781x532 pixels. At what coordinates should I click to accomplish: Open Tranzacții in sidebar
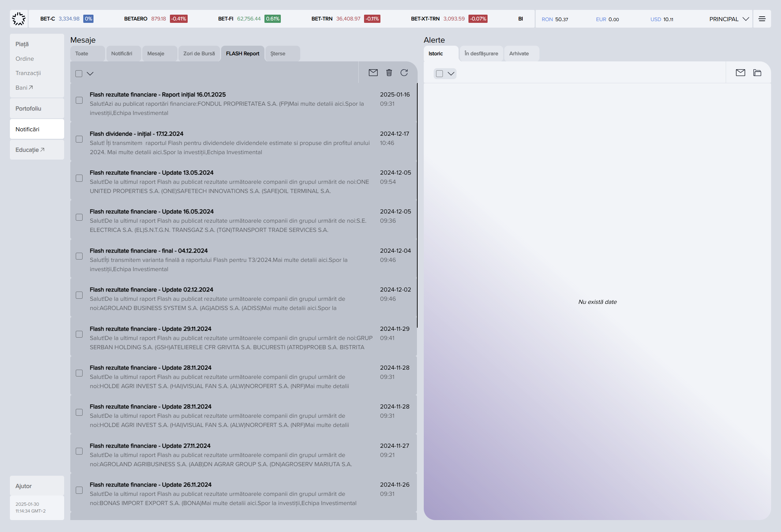(x=28, y=73)
